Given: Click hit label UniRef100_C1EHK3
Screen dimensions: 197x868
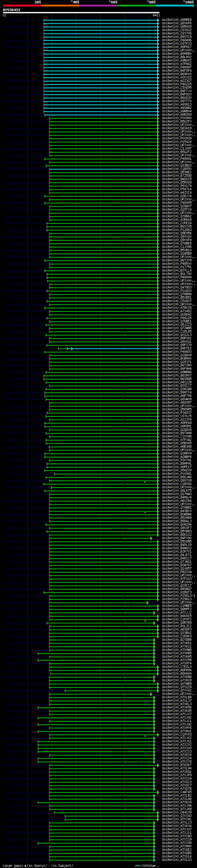Looking at the screenshot, I should point(177,636).
